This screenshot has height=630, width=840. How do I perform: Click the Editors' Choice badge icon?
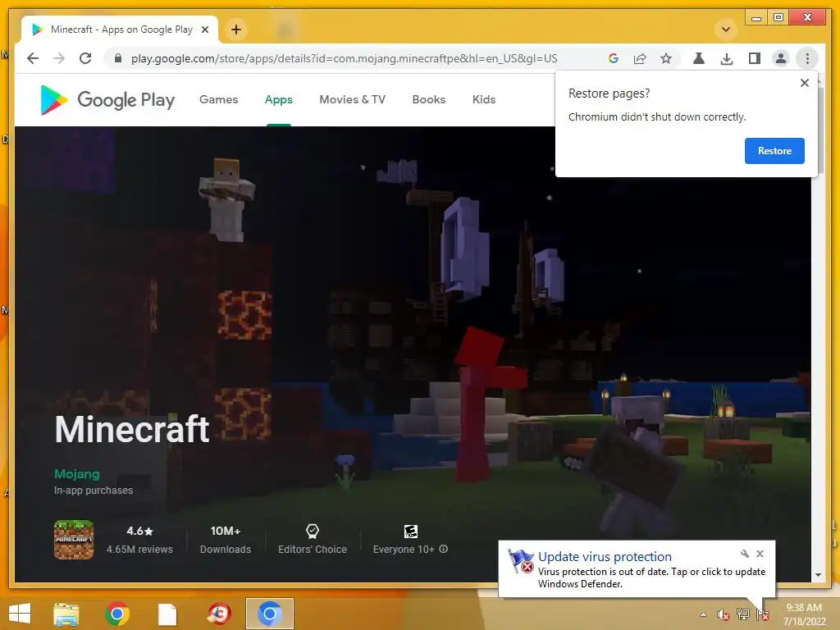(313, 531)
